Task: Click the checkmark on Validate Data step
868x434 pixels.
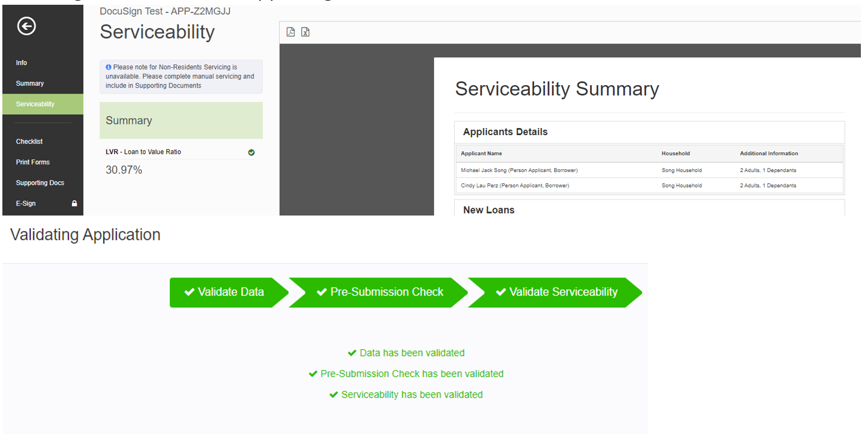Action: [189, 292]
